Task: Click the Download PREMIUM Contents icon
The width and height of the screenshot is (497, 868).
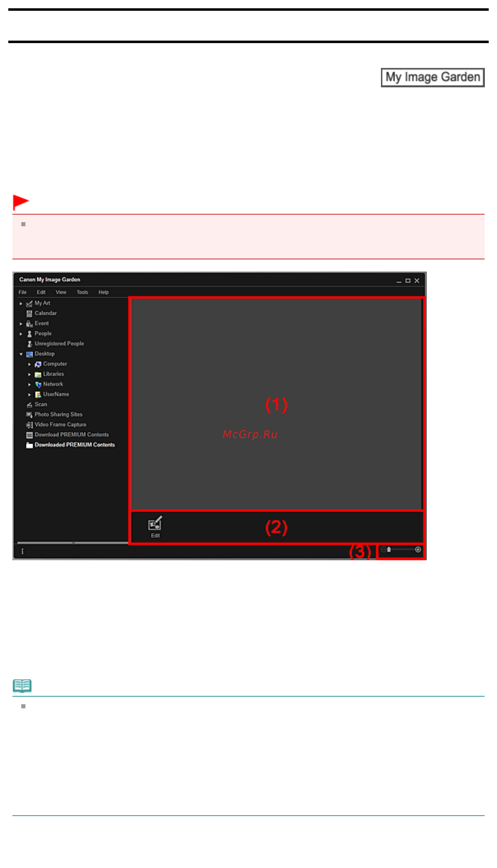Action: [x=29, y=435]
